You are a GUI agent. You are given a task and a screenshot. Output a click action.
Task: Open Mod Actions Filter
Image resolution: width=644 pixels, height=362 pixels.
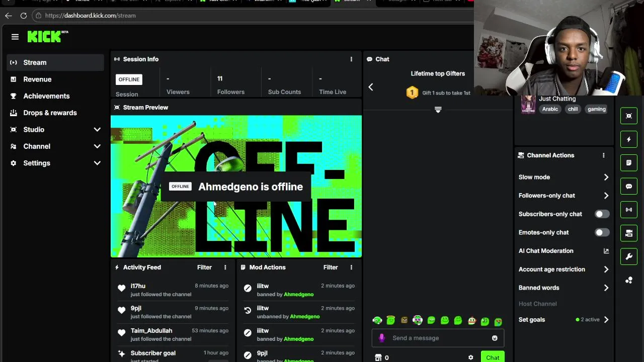[x=331, y=267]
